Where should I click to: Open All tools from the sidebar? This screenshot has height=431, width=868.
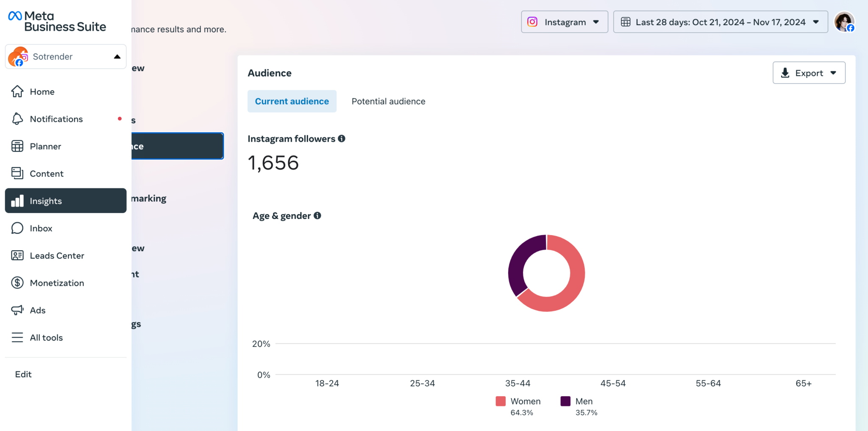[x=46, y=337]
